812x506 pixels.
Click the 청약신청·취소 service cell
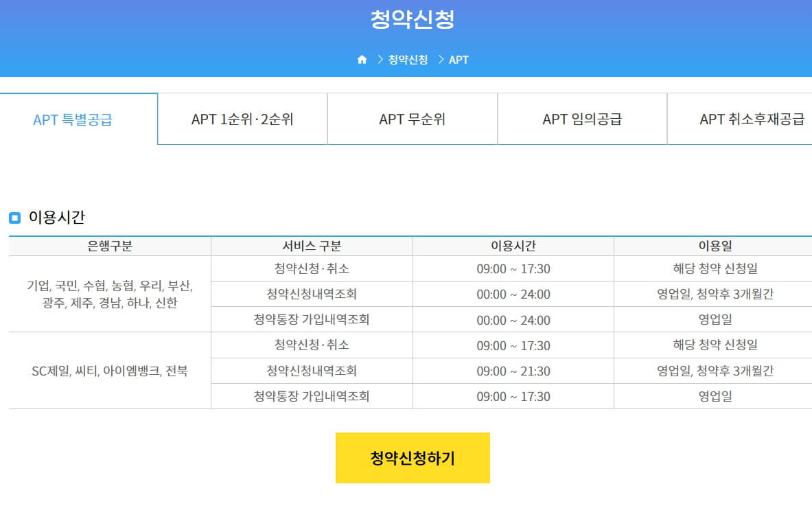311,267
